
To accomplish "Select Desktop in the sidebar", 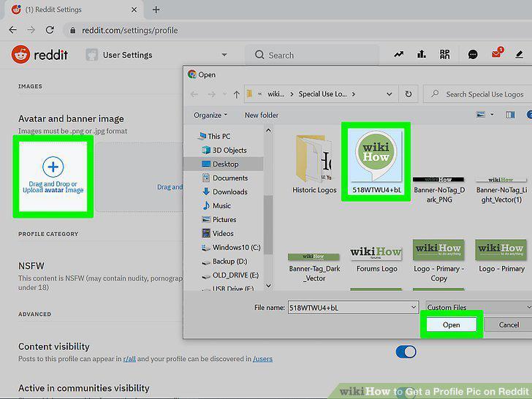I will 220,164.
